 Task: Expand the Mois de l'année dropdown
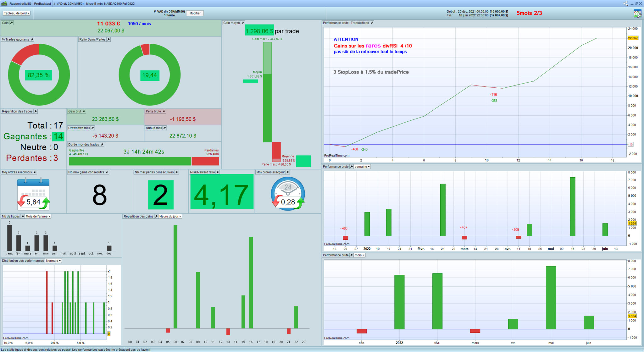(38, 217)
